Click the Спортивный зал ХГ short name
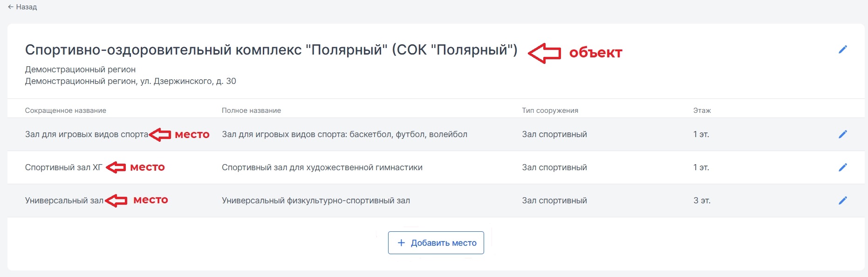The image size is (868, 277). pyautogui.click(x=63, y=167)
